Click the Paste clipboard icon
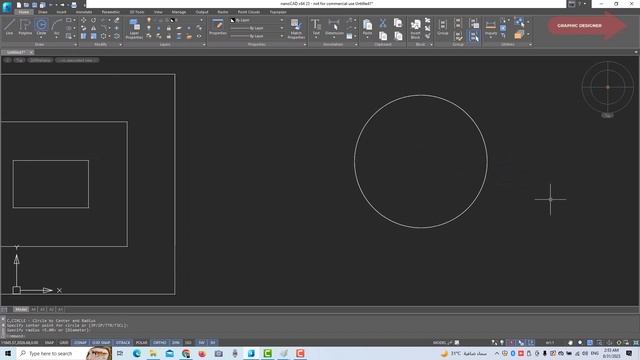This screenshot has width=640, height=360. coord(367,27)
